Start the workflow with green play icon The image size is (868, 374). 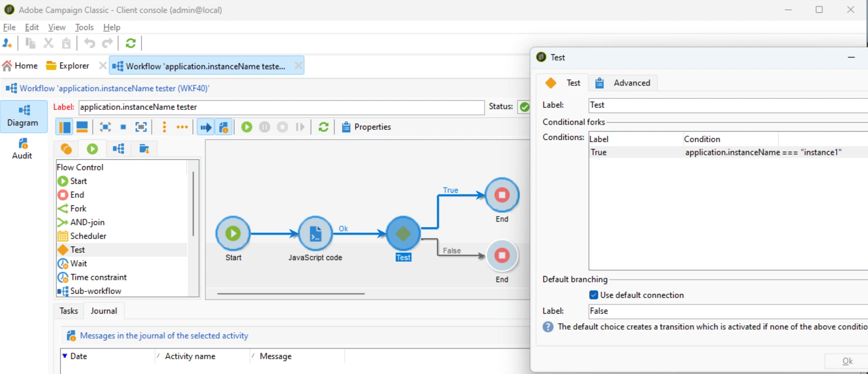(247, 127)
